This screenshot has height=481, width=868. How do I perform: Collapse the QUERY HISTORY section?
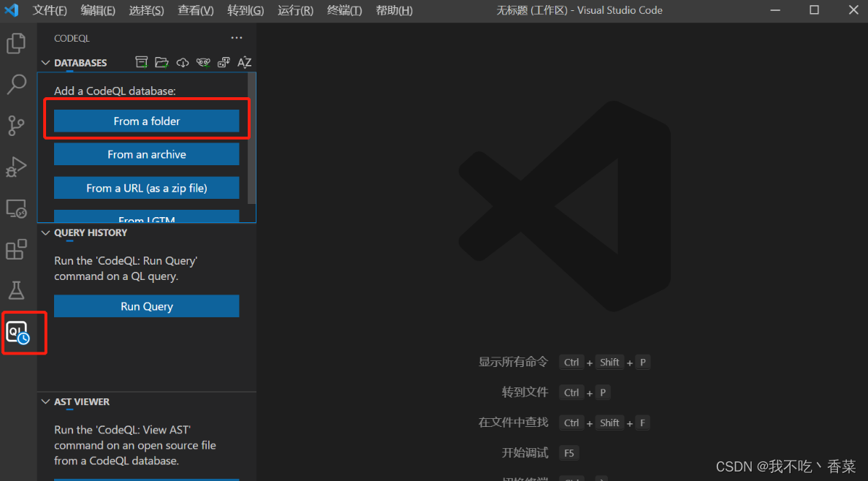(46, 232)
